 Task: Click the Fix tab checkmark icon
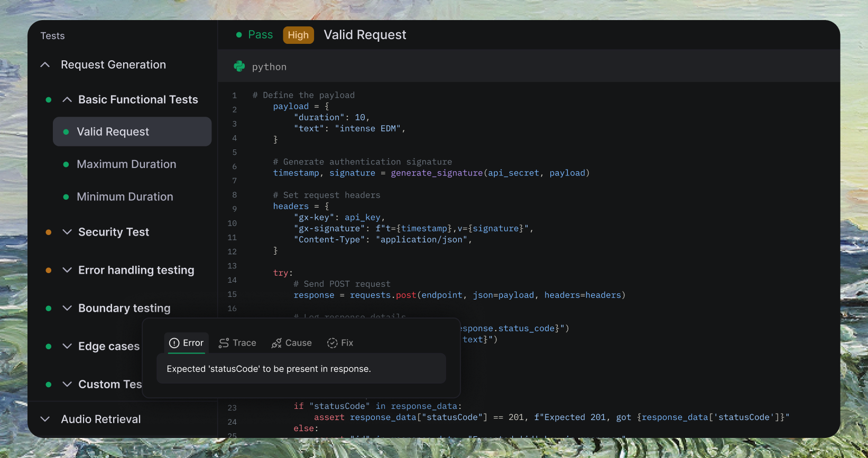click(332, 343)
